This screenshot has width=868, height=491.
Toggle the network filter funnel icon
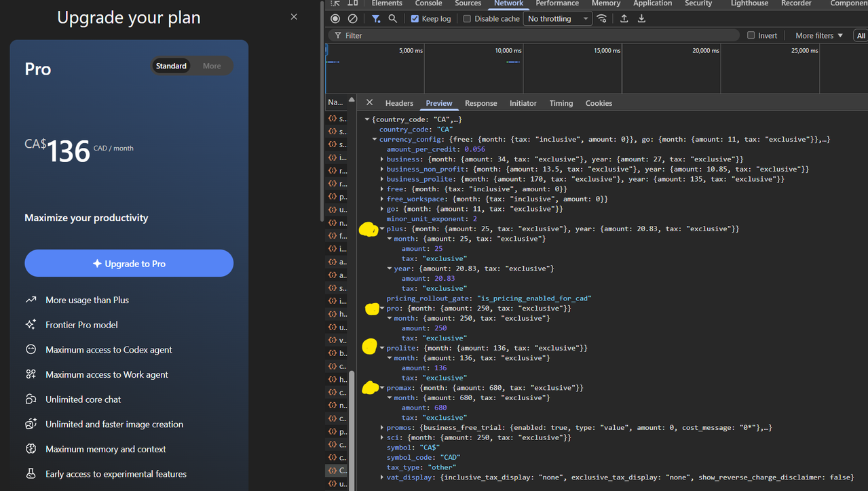[376, 19]
